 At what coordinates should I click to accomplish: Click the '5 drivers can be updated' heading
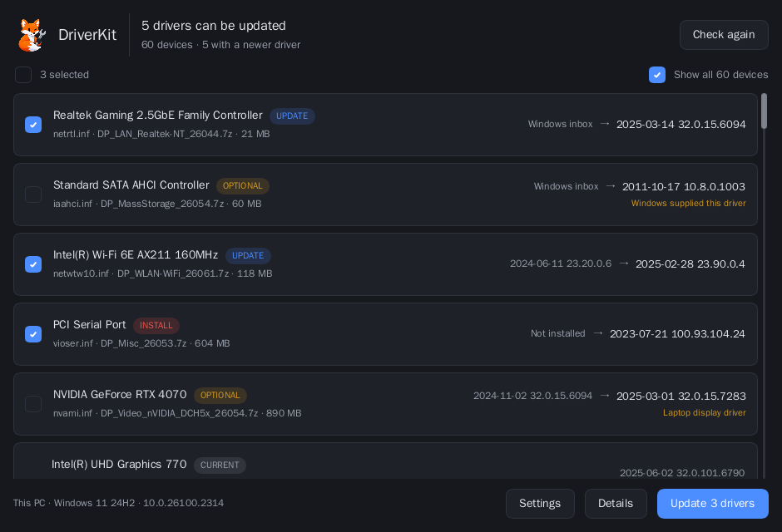pyautogui.click(x=214, y=26)
